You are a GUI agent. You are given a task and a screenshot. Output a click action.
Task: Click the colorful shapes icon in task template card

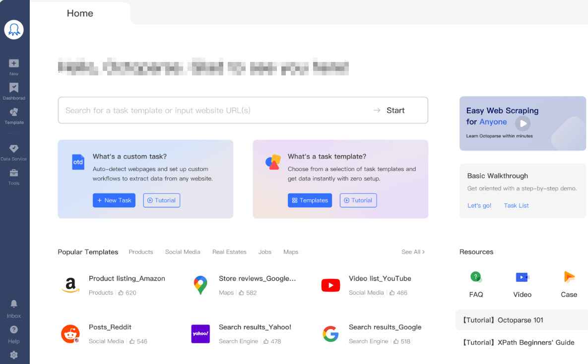273,162
